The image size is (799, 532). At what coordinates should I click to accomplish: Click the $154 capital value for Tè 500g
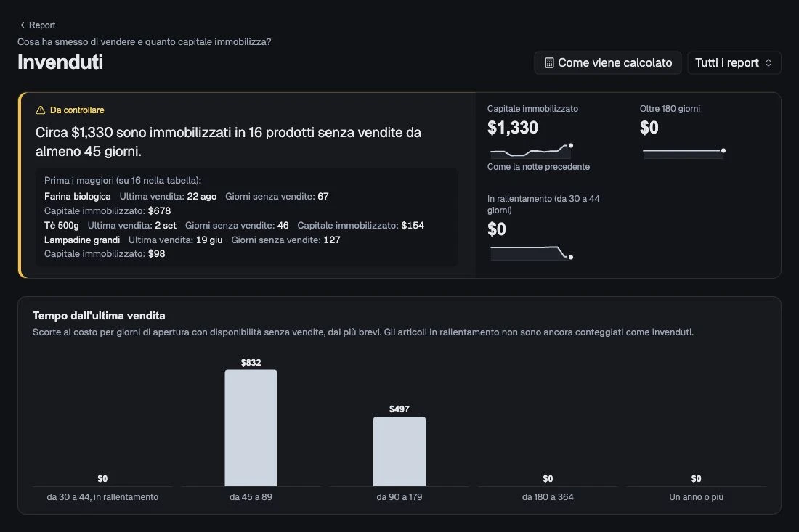[x=413, y=226]
